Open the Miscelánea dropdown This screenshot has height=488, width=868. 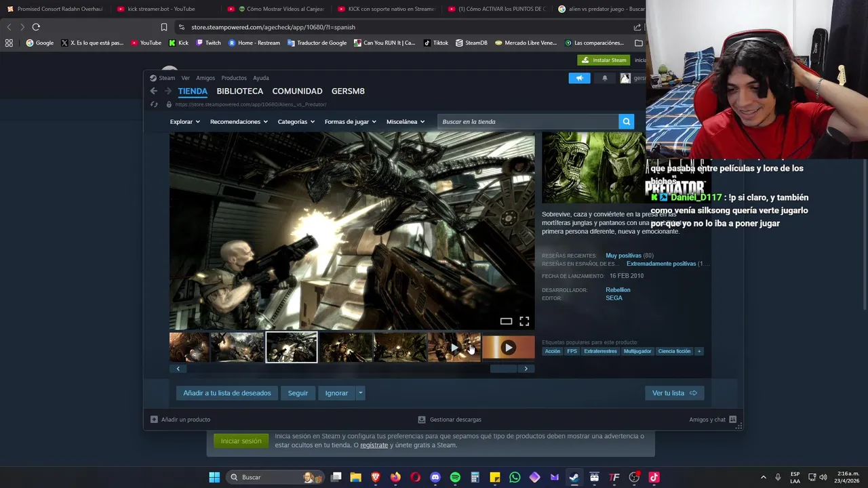coord(406,122)
